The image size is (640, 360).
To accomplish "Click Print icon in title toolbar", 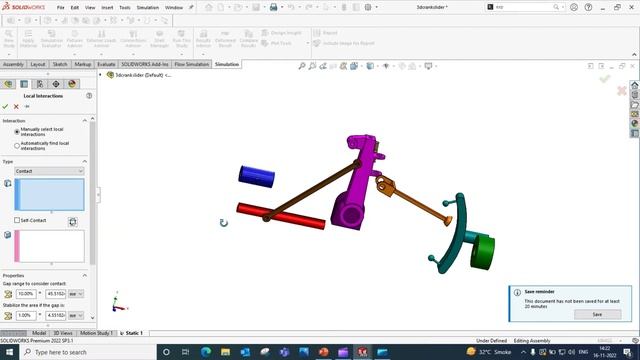I will (x=273, y=7).
